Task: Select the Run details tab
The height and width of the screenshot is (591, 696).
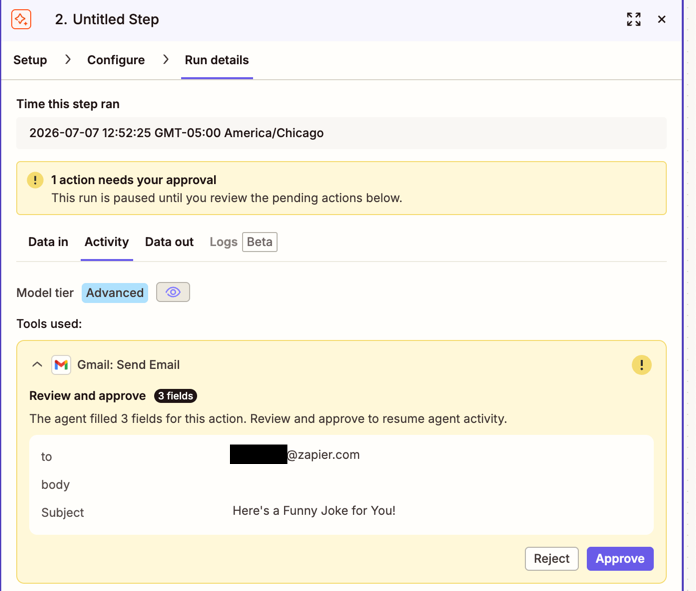Action: coord(217,60)
